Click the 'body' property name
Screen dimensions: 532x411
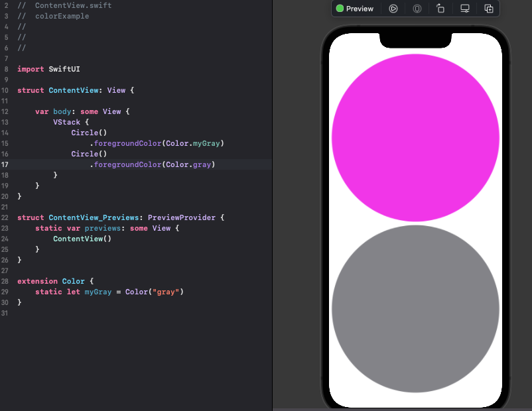[62, 111]
